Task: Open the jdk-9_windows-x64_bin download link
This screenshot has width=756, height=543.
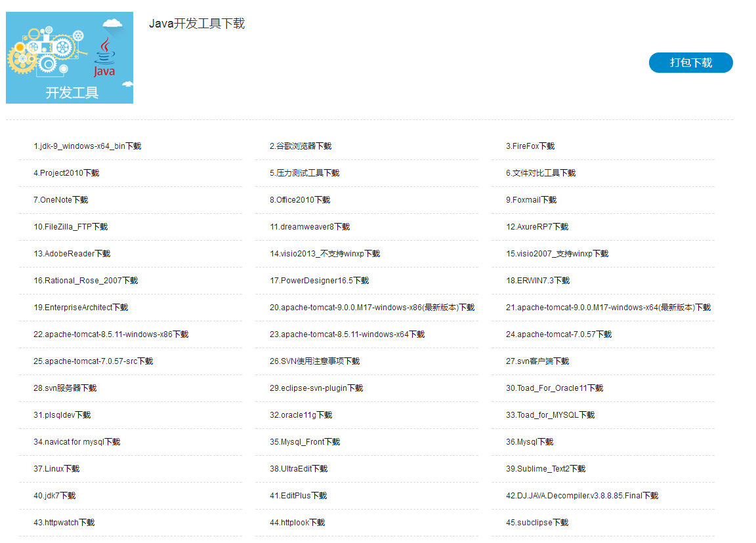Action: [x=87, y=146]
